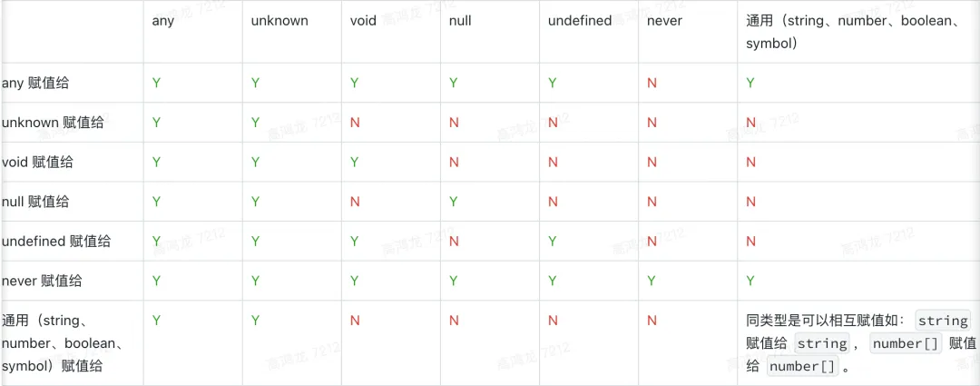
Task: Select the "undefined 赋值给" row label
Action: coord(56,241)
